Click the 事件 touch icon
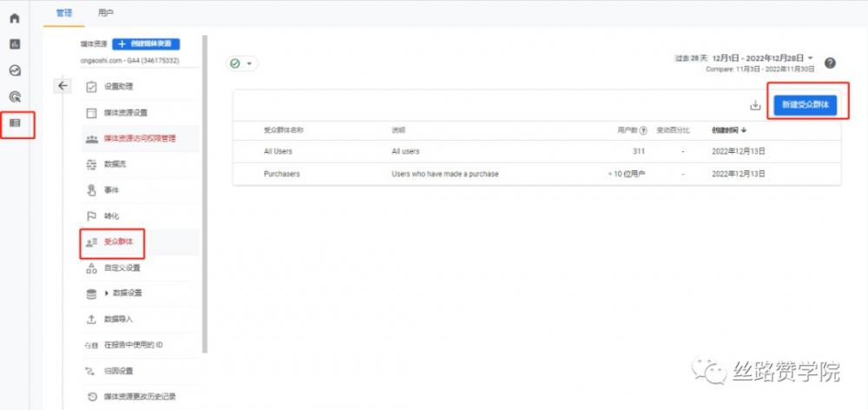868x410 pixels. 92,190
